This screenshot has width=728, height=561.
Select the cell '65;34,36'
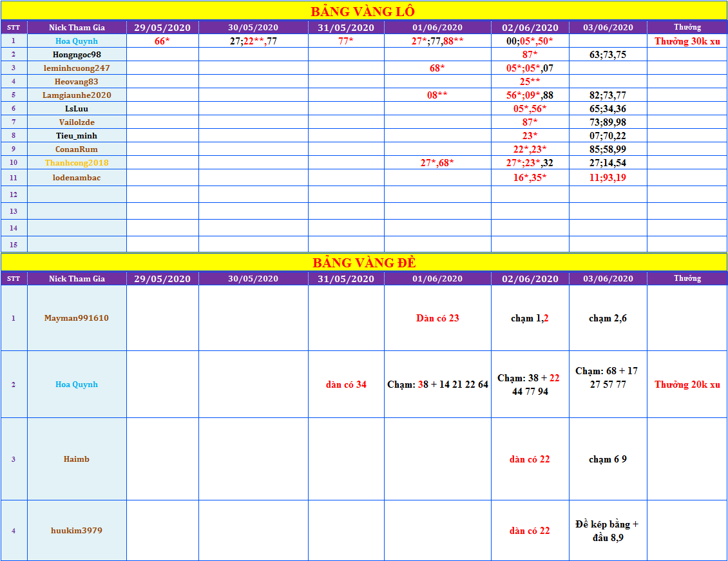tap(608, 109)
